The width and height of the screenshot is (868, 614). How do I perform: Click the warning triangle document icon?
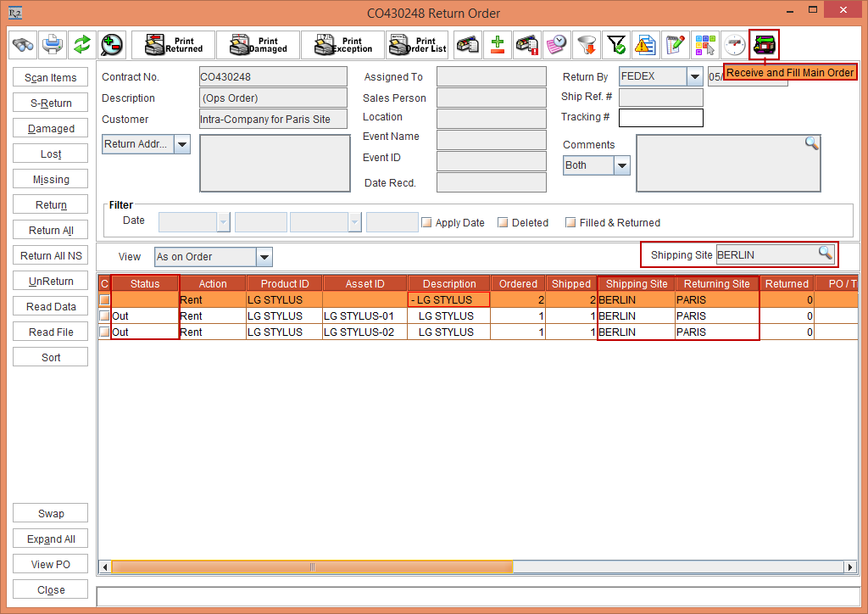646,44
